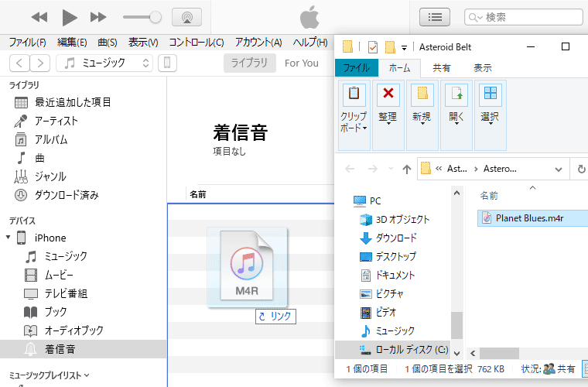Open the クリップボード ribbon group

pos(354,115)
